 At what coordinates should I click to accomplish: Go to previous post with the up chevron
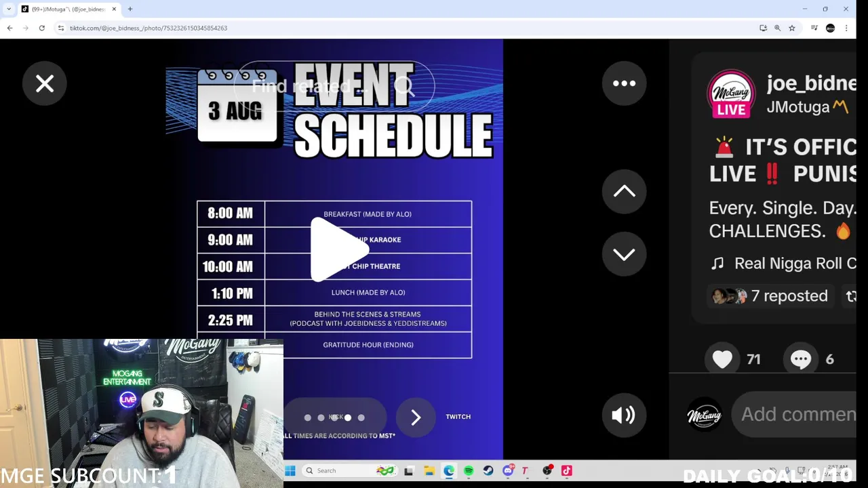click(624, 191)
